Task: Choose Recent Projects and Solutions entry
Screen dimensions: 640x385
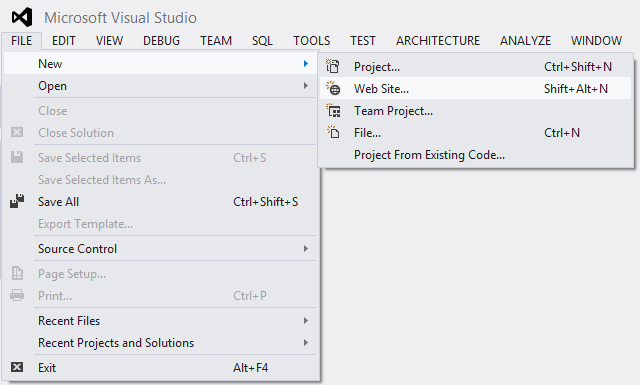Action: [160, 343]
